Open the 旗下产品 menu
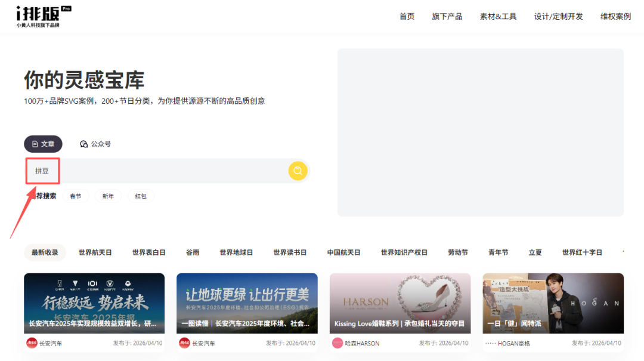 tap(447, 17)
